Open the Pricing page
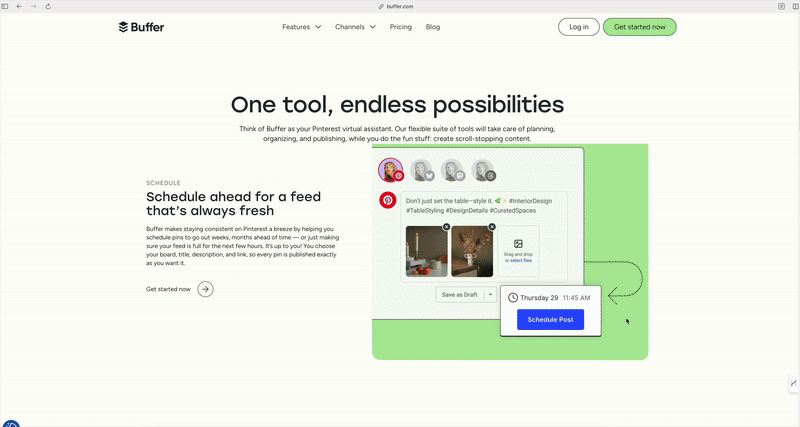Image resolution: width=800 pixels, height=427 pixels. click(400, 27)
